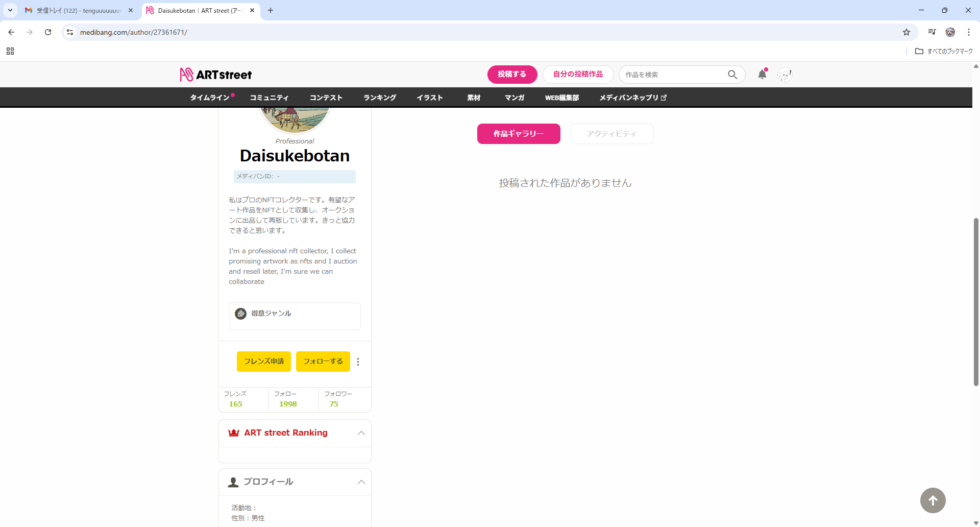
Task: Open the browser apps grid icon
Action: click(10, 51)
